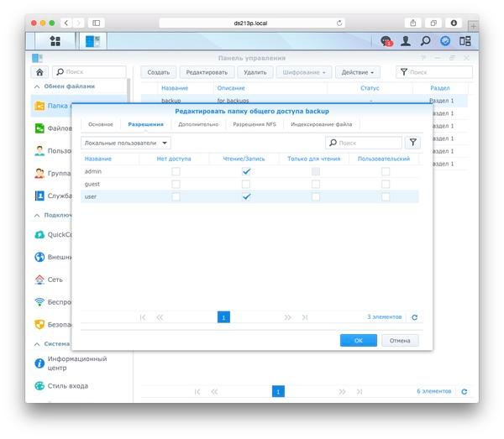Cancel dialog with Отмена button
Image resolution: width=504 pixels, height=439 pixels.
[400, 341]
